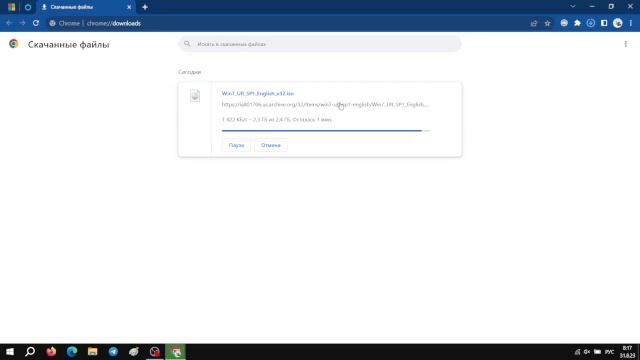Open the share page icon in address bar
This screenshot has height=360, width=640.
(x=534, y=23)
